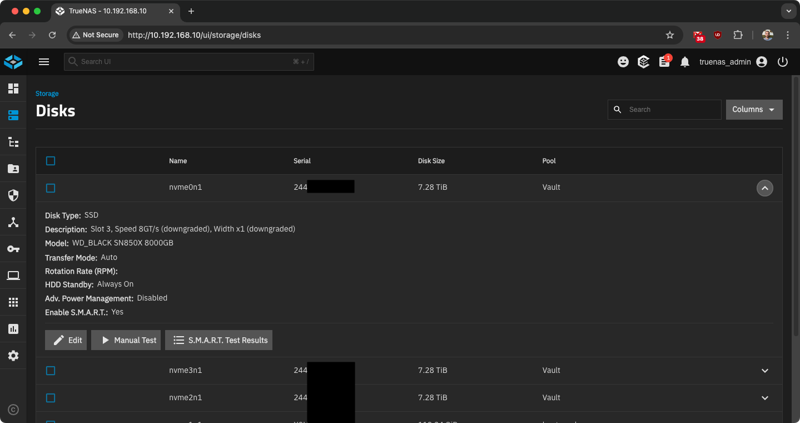Click the nvme3n1 disk name
Viewport: 800px width, 423px height.
click(x=185, y=370)
